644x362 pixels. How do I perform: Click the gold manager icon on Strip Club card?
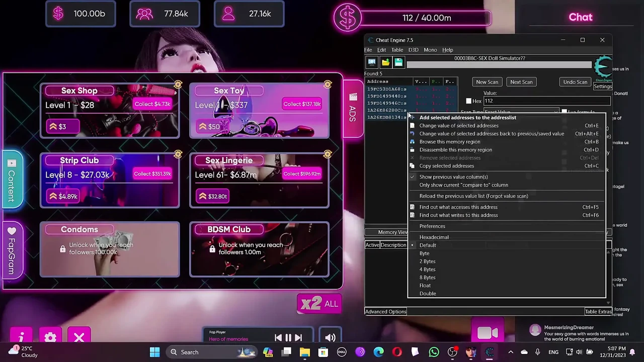178,154
